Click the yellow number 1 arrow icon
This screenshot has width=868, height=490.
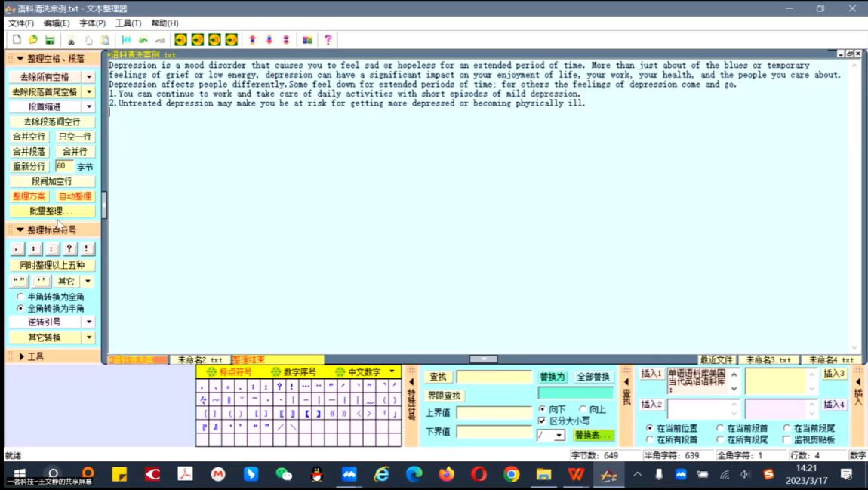click(181, 40)
